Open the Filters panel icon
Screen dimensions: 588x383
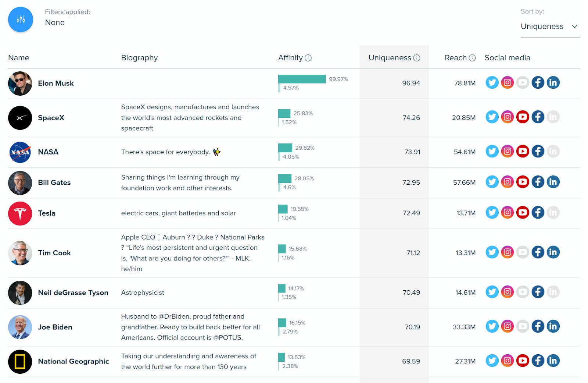[x=20, y=19]
